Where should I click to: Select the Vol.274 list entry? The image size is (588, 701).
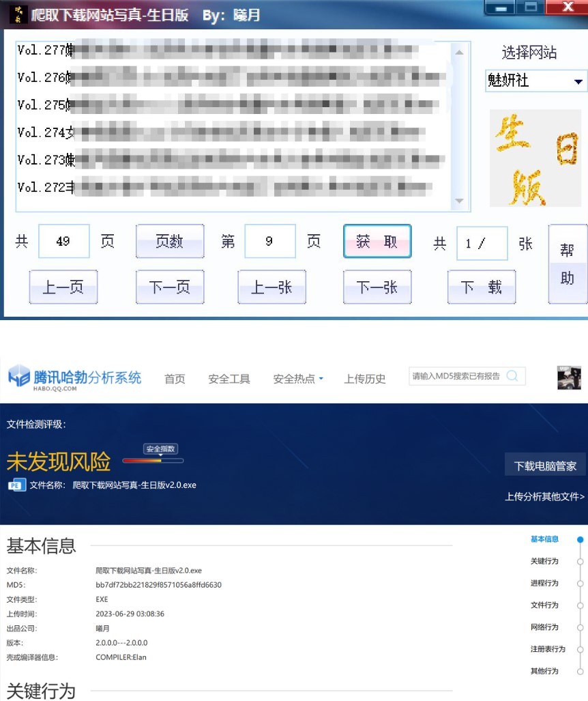point(233,132)
